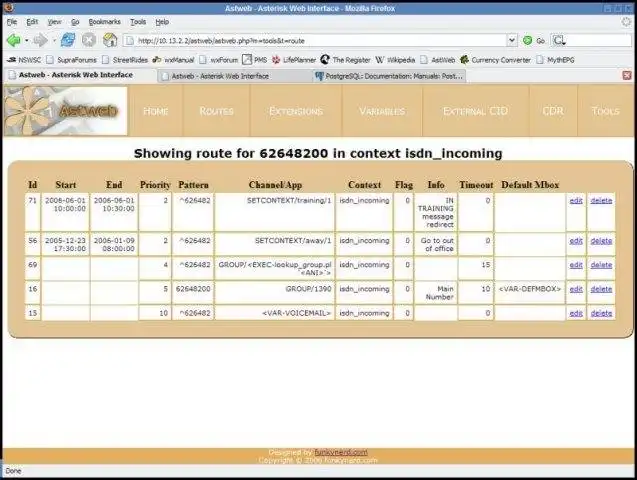
Task: Delete route with Id 71
Action: pyautogui.click(x=601, y=201)
